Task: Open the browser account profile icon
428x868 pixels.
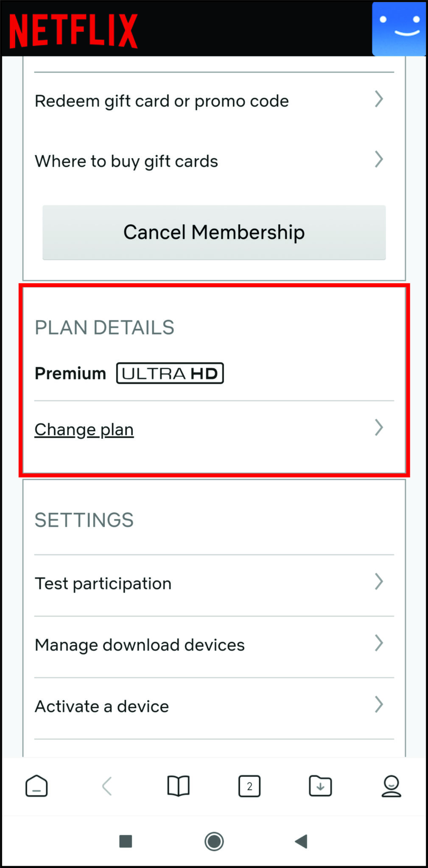Action: [x=391, y=786]
